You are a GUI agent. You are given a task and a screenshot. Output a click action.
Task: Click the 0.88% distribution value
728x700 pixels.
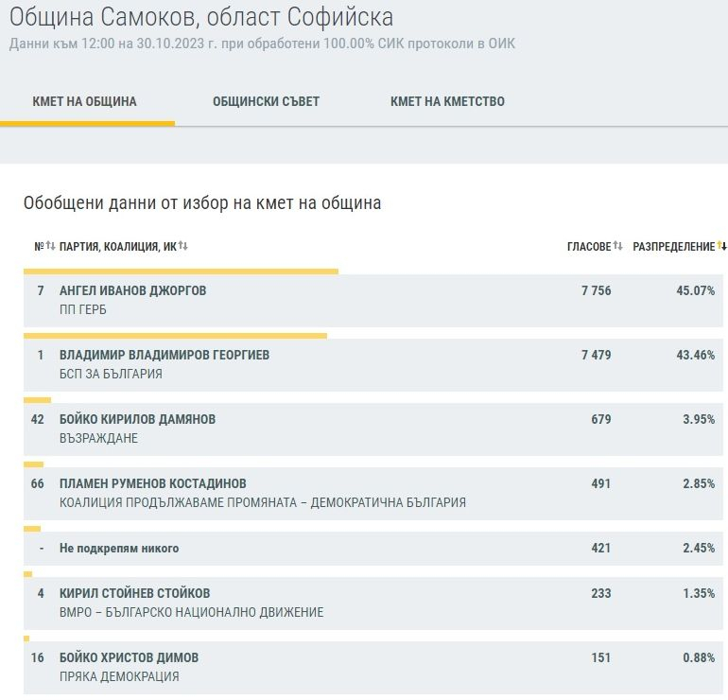point(699,657)
